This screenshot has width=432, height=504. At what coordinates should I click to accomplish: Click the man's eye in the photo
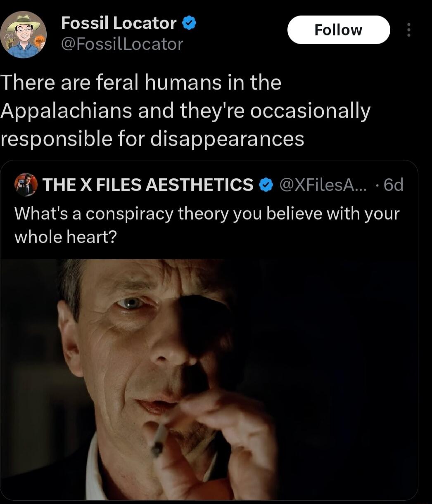(131, 303)
